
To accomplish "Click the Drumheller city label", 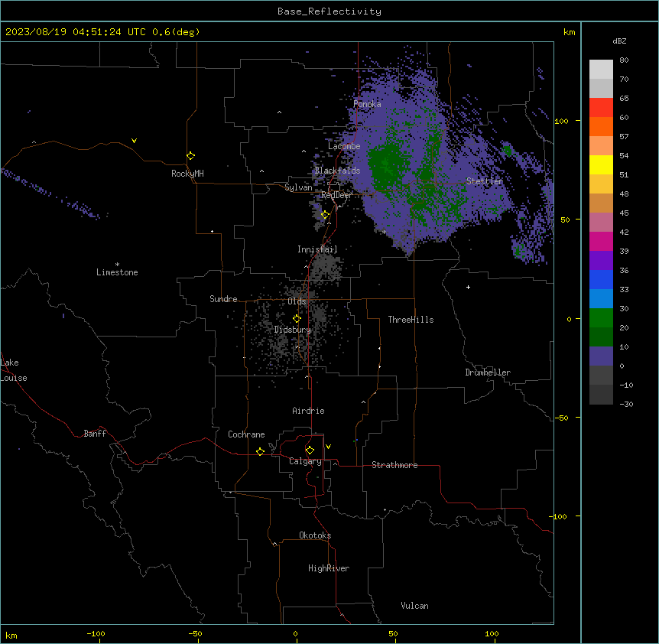I will click(488, 372).
